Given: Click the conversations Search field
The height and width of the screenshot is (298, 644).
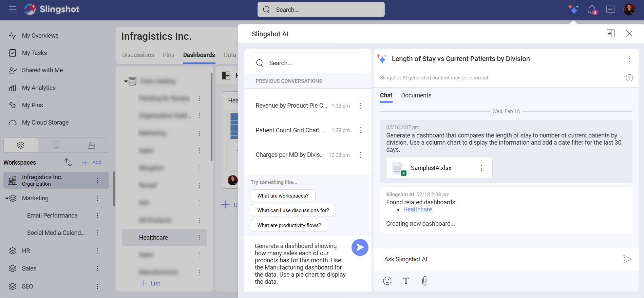Looking at the screenshot, I should coord(308,63).
